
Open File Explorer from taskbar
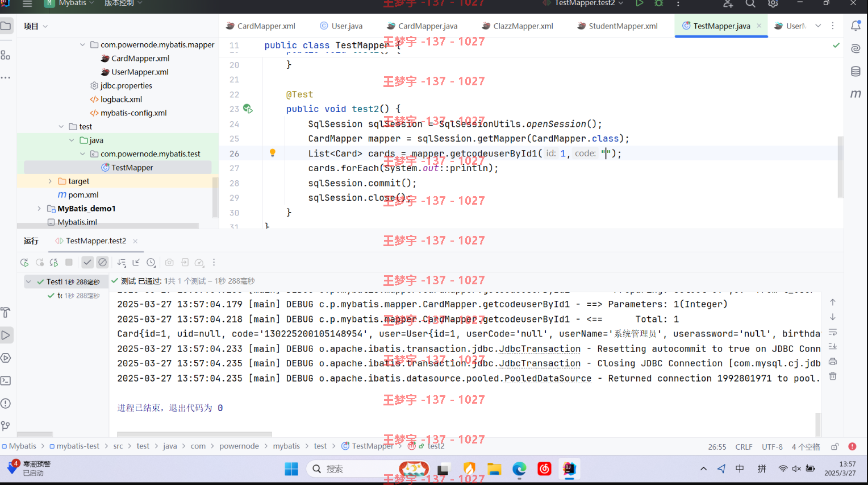pos(494,469)
